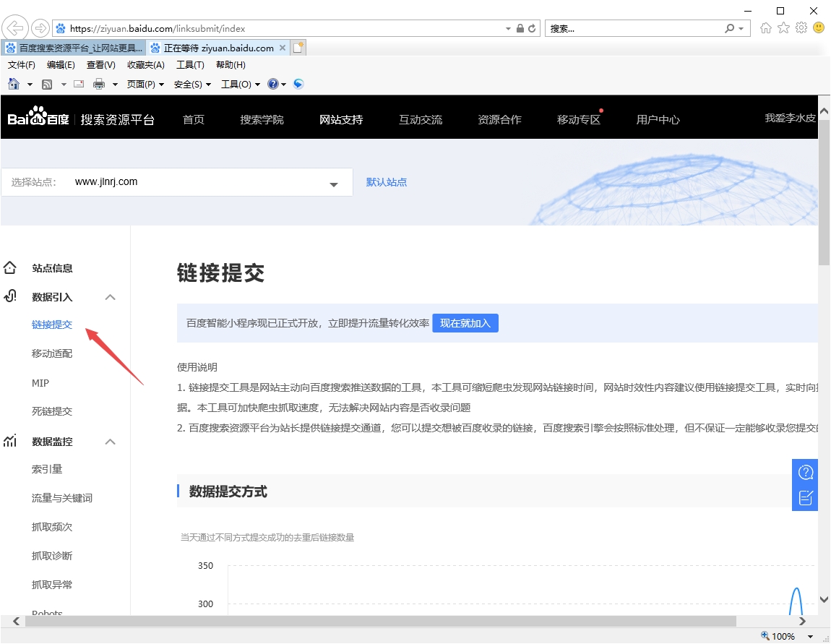Click the refresh icon in the address bar
Viewport: 831px width, 644px height.
[x=533, y=29]
